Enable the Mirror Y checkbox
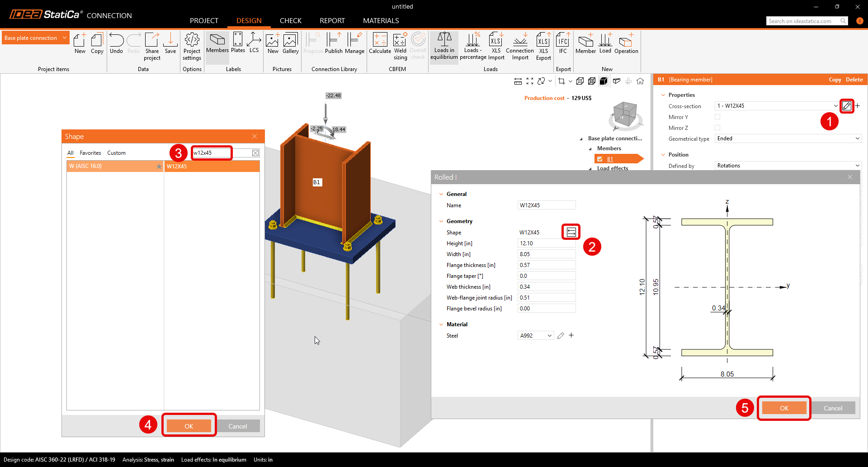The width and height of the screenshot is (868, 467). coord(717,117)
